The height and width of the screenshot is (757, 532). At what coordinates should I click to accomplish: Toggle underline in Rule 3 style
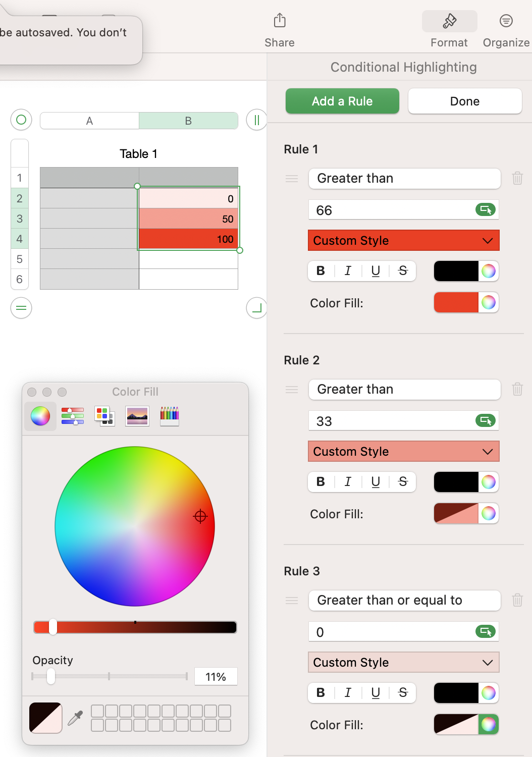click(x=376, y=693)
